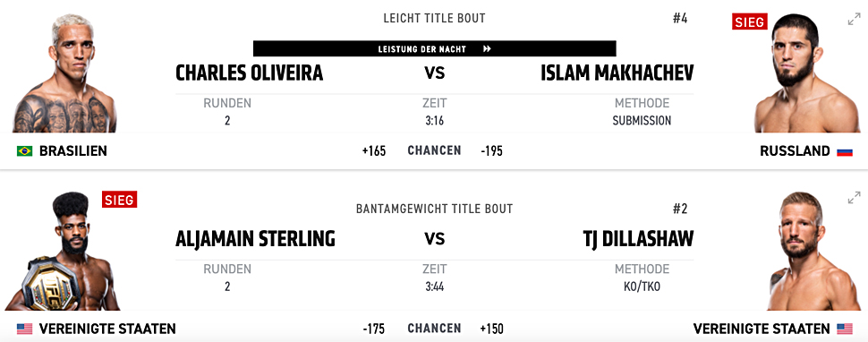Click the Brazil flag icon

[24, 151]
